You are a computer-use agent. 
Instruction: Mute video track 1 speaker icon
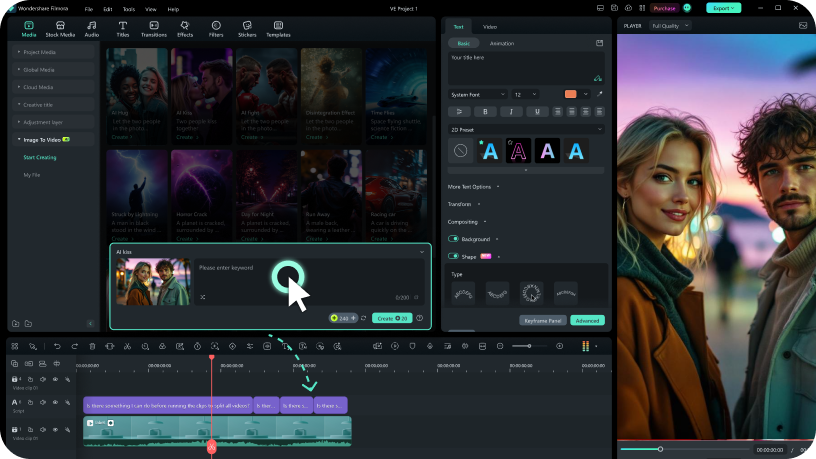(x=43, y=430)
